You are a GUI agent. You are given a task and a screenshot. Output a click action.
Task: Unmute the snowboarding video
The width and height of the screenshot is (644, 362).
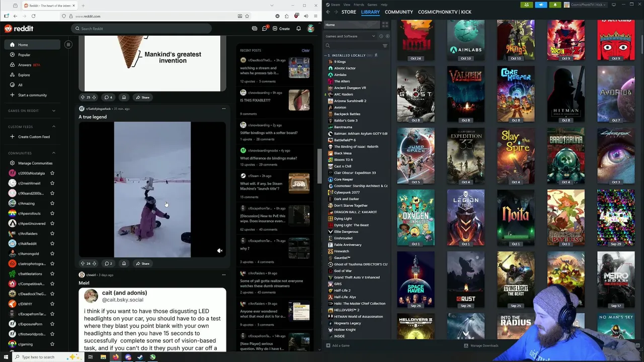click(x=220, y=250)
